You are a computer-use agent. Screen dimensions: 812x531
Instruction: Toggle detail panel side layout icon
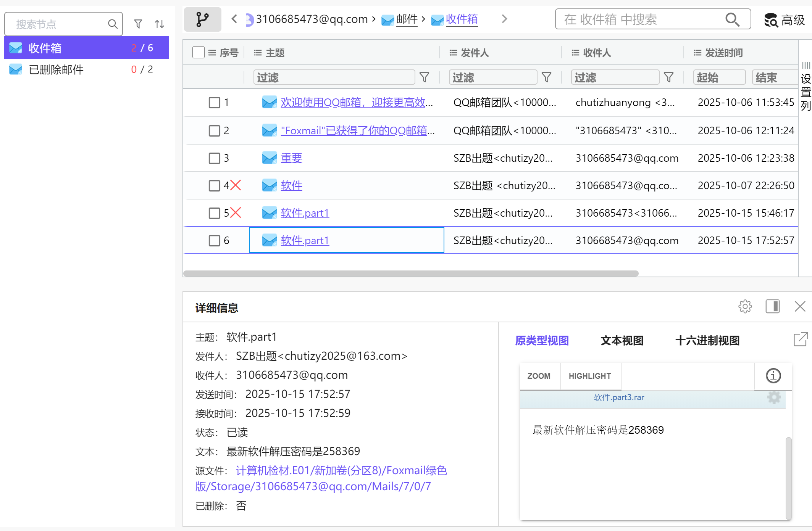(x=772, y=306)
